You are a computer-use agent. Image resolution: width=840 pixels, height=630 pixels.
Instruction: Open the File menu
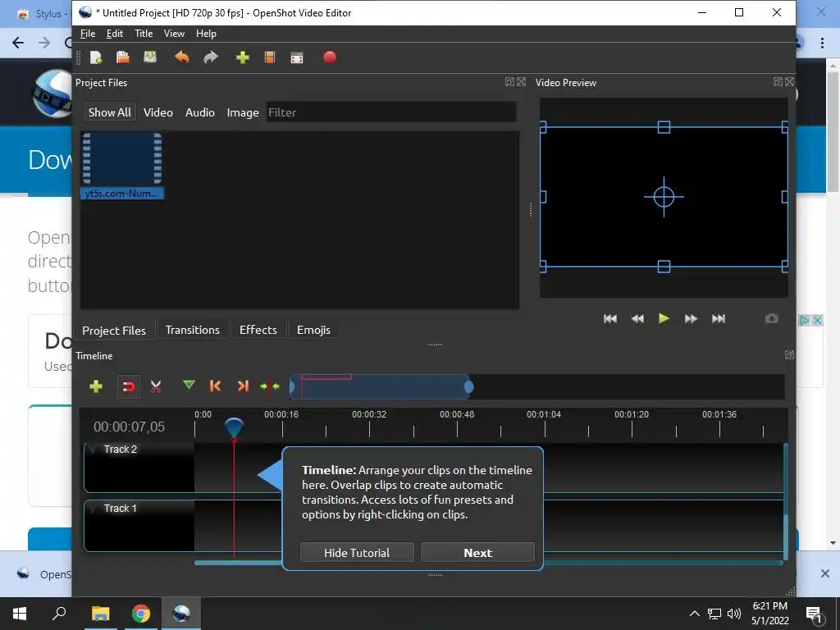88,33
